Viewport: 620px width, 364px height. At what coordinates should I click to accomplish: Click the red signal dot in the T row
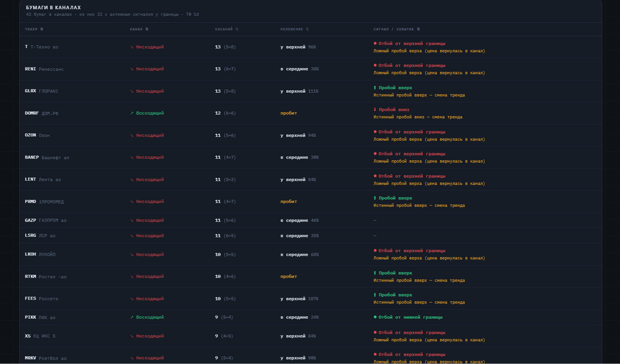coord(375,43)
